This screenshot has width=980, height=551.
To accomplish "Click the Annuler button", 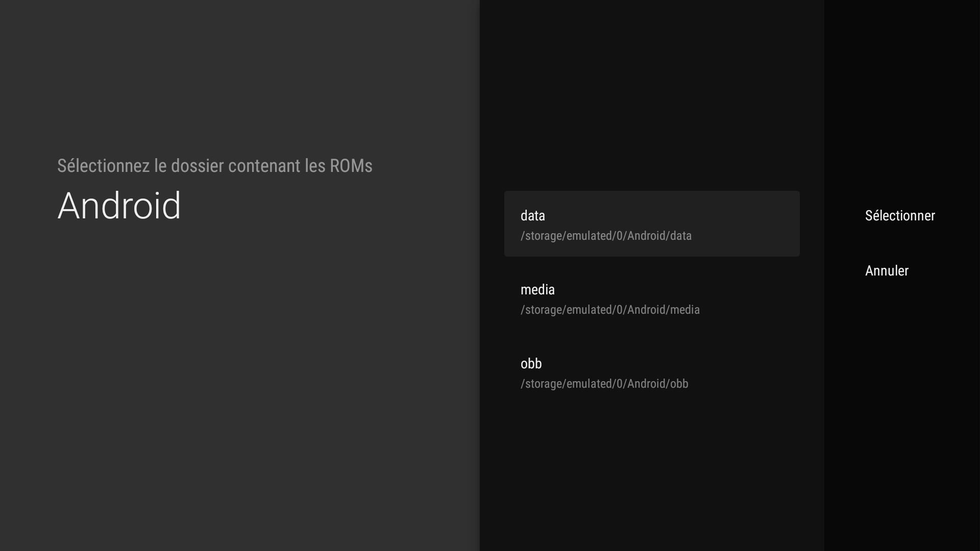I will (x=887, y=270).
